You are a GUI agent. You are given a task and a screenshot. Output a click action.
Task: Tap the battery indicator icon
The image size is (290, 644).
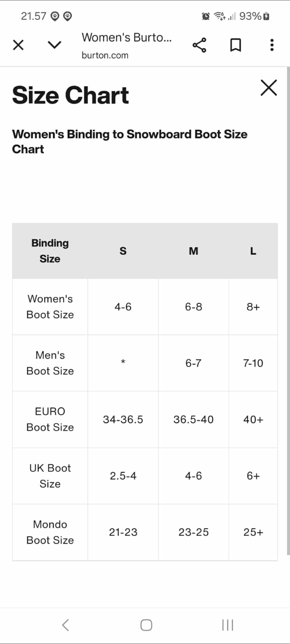(266, 16)
